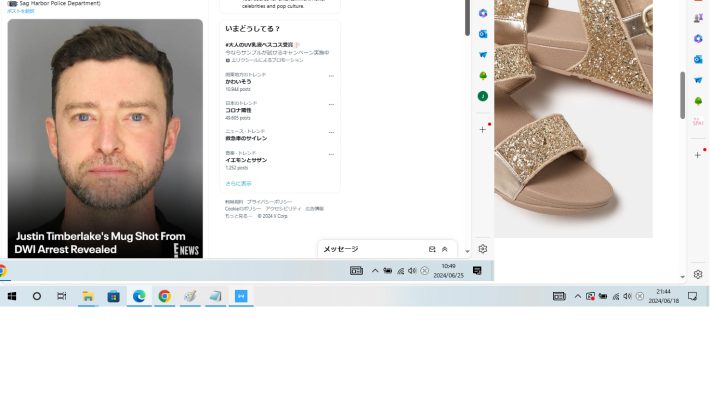Image resolution: width=710 pixels, height=399 pixels.
Task: Click the inner page scroll-down arrow
Action: point(467,251)
